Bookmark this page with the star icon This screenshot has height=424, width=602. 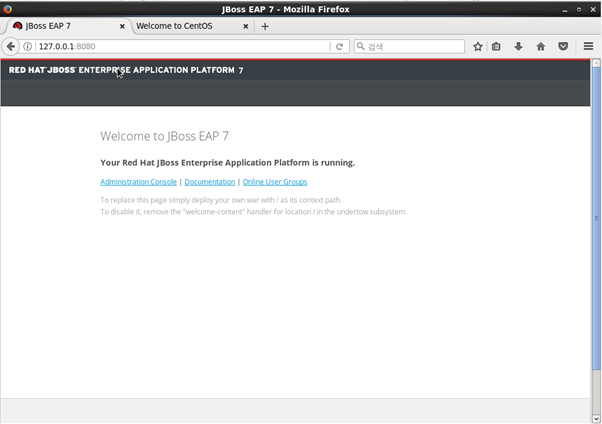[478, 46]
